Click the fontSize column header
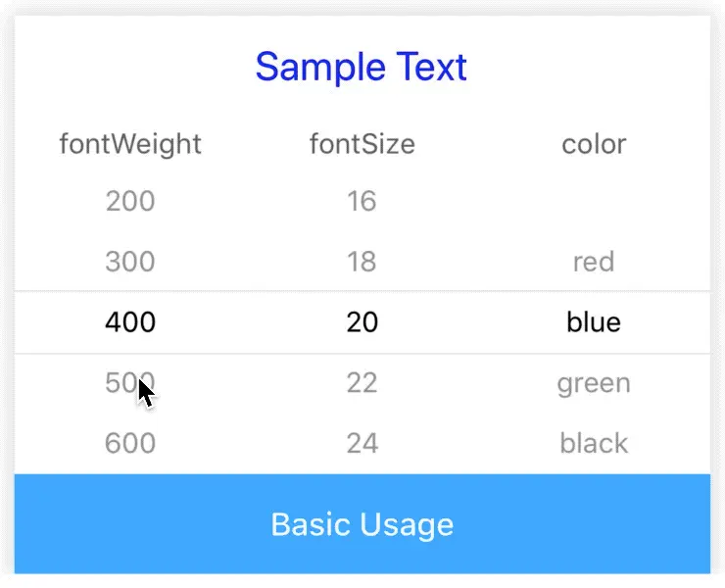This screenshot has height=588, width=725. pyautogui.click(x=362, y=144)
